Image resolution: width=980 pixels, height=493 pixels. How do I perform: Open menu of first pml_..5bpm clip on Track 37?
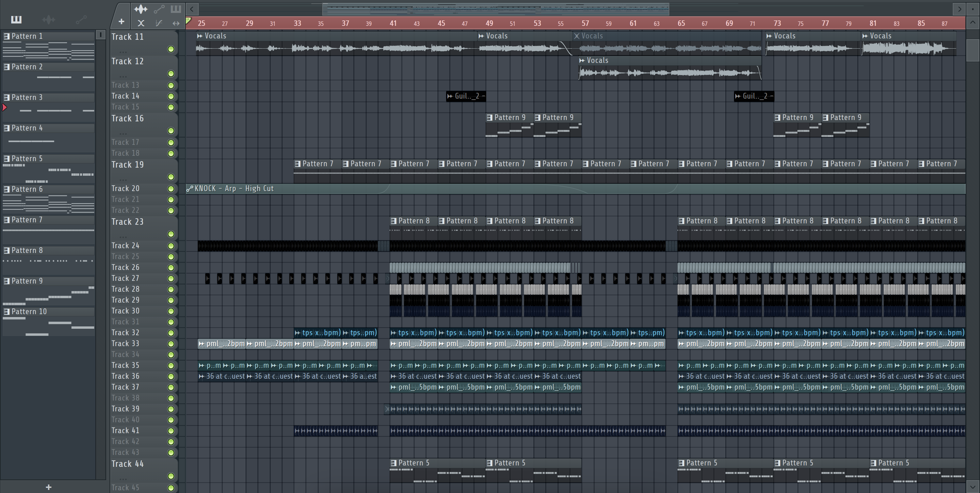coord(394,387)
